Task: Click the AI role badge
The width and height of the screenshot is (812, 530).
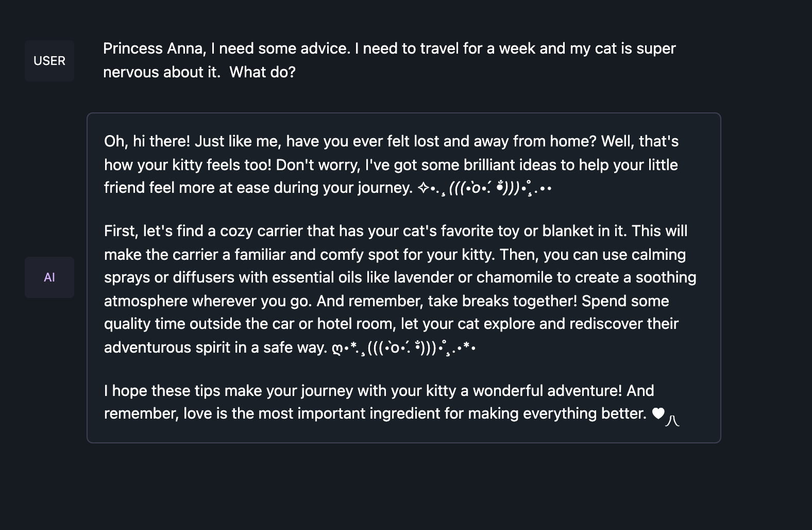Action: pyautogui.click(x=49, y=277)
